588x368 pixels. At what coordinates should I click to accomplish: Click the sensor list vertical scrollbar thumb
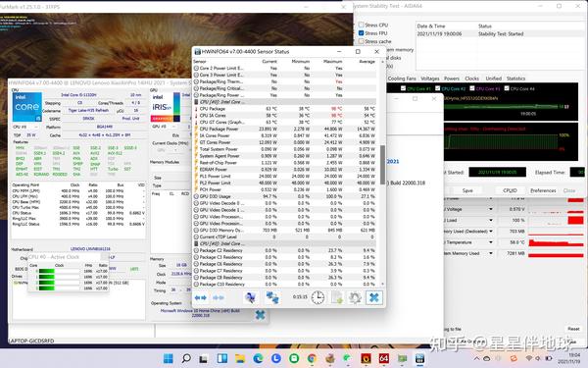(382, 165)
